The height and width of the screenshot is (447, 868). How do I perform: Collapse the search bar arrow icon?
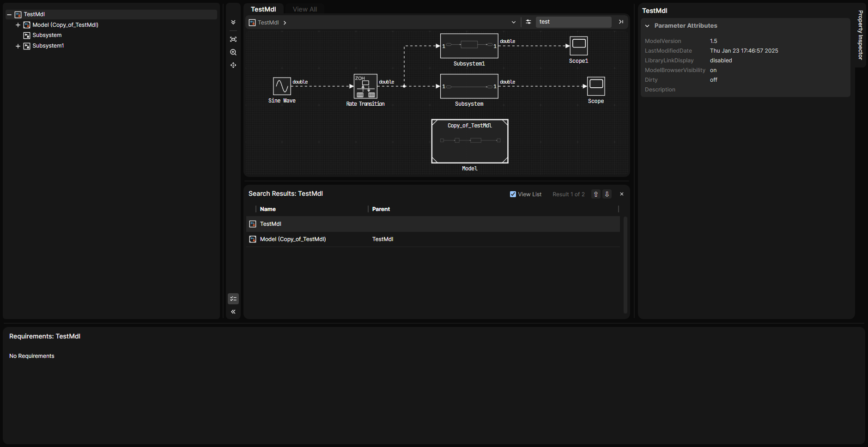click(x=621, y=22)
